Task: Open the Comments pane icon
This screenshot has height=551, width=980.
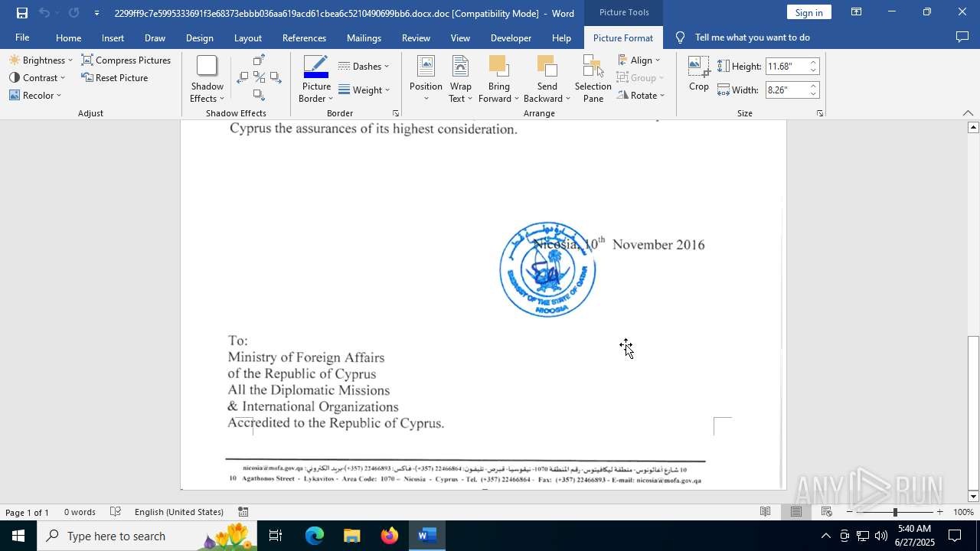Action: [x=962, y=37]
